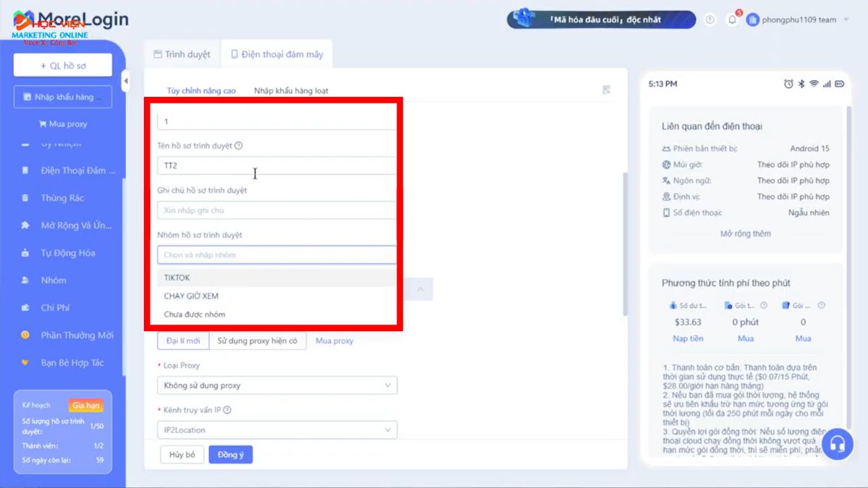Switch to Nhập khẩu hàng loạt tab

291,90
